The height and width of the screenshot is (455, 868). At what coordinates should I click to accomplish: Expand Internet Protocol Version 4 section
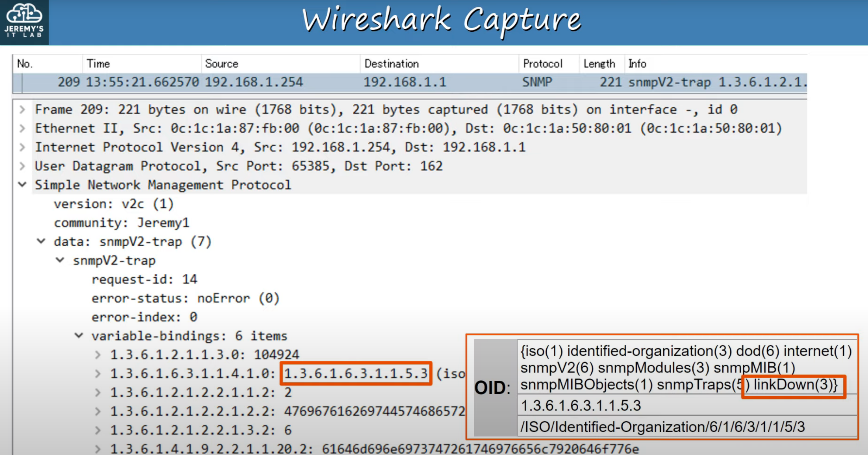[x=22, y=147]
